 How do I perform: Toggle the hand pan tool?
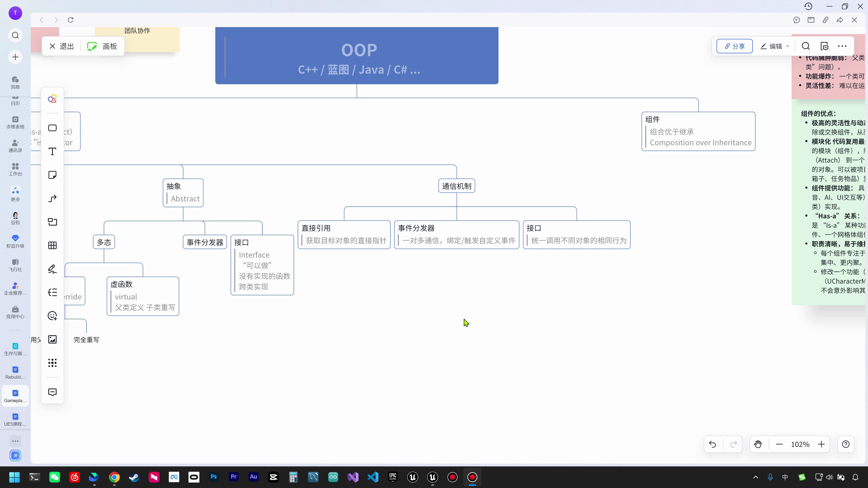[758, 444]
